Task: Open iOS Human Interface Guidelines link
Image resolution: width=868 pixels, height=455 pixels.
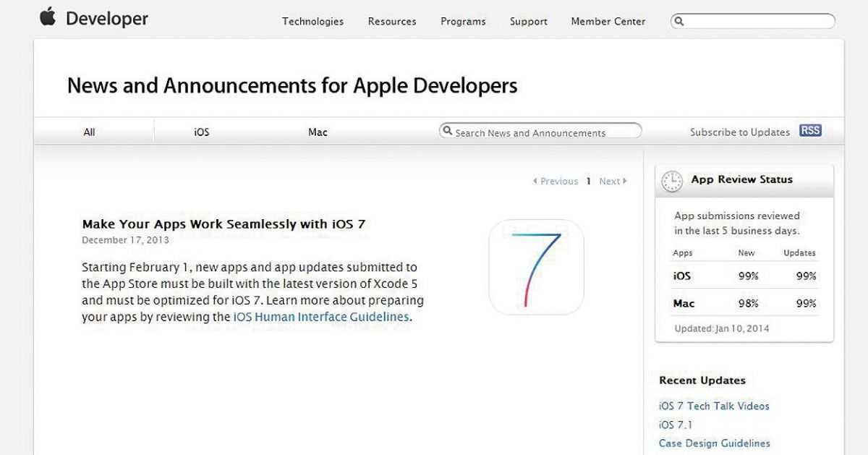Action: point(321,317)
